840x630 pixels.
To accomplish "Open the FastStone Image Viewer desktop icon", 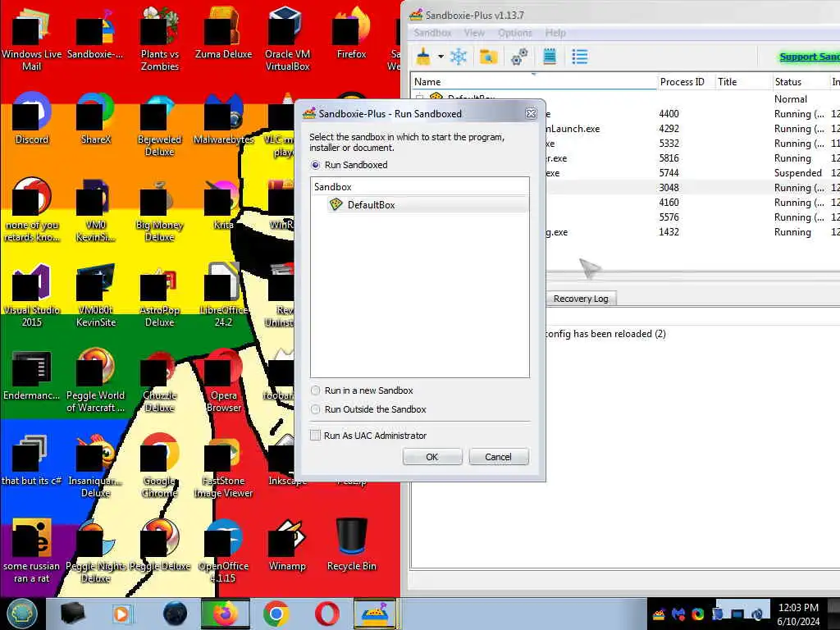I will tap(223, 466).
